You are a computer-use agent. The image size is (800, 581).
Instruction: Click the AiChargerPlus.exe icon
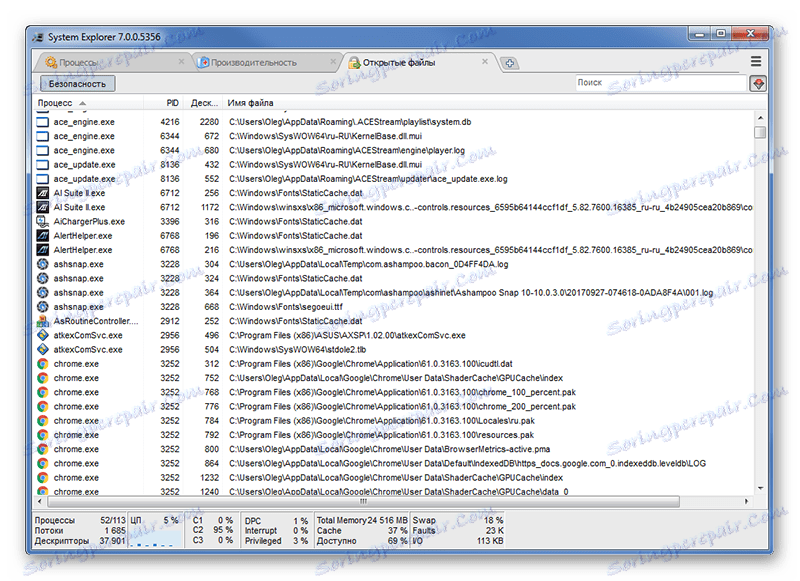(x=43, y=222)
